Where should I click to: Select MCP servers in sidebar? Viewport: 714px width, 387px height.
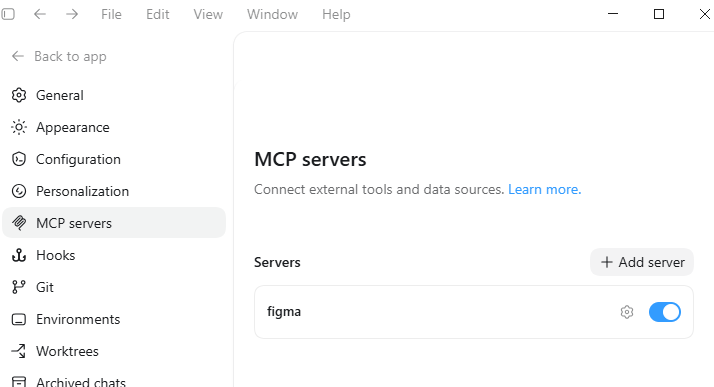[x=114, y=223]
